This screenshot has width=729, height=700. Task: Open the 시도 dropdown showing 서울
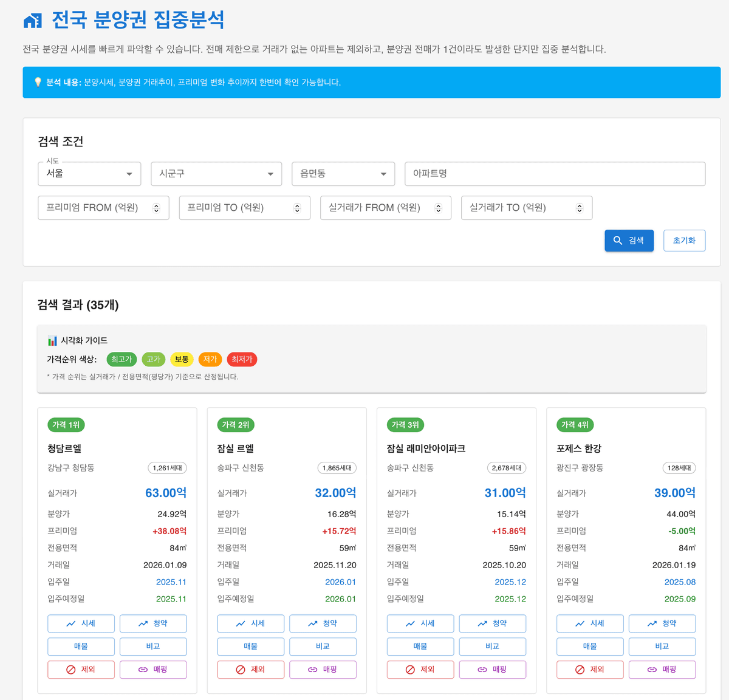tap(89, 174)
